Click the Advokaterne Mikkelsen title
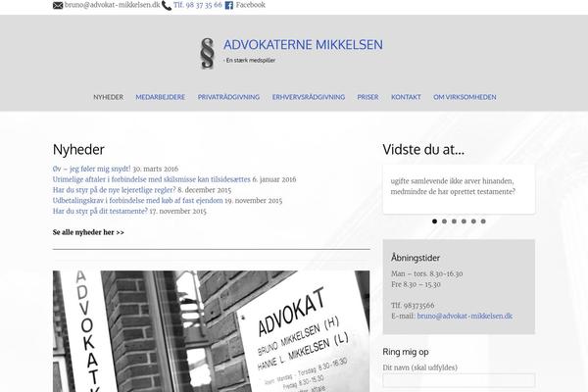588x392 pixels. click(303, 45)
